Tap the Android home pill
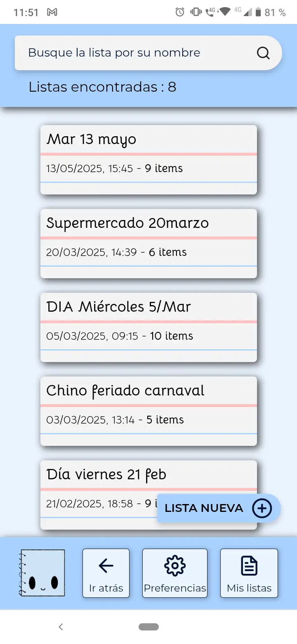Image resolution: width=297 pixels, height=644 pixels. (x=148, y=627)
